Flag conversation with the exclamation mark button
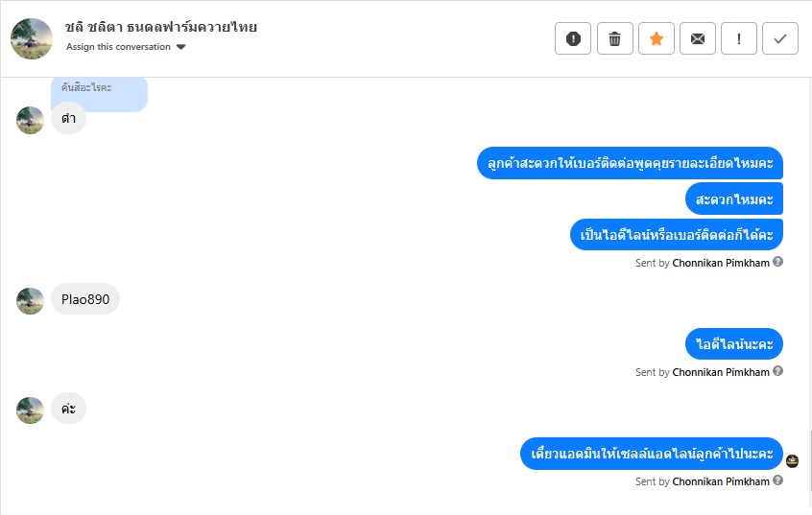Image resolution: width=812 pixels, height=515 pixels. pos(739,38)
